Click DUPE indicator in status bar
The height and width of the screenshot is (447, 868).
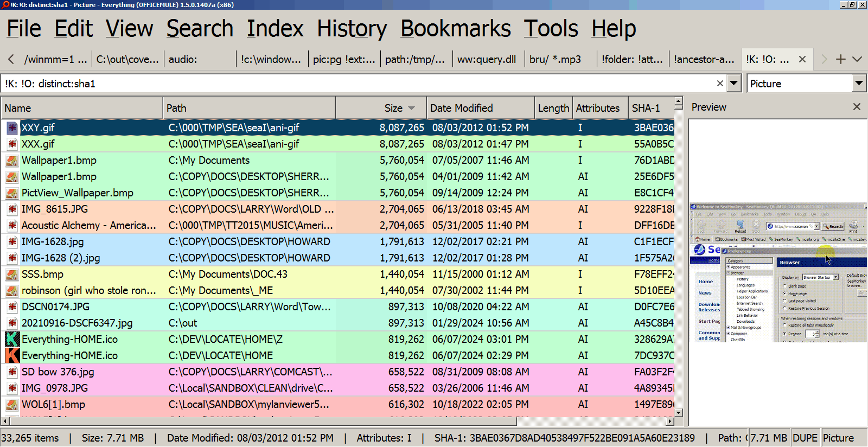coord(805,438)
